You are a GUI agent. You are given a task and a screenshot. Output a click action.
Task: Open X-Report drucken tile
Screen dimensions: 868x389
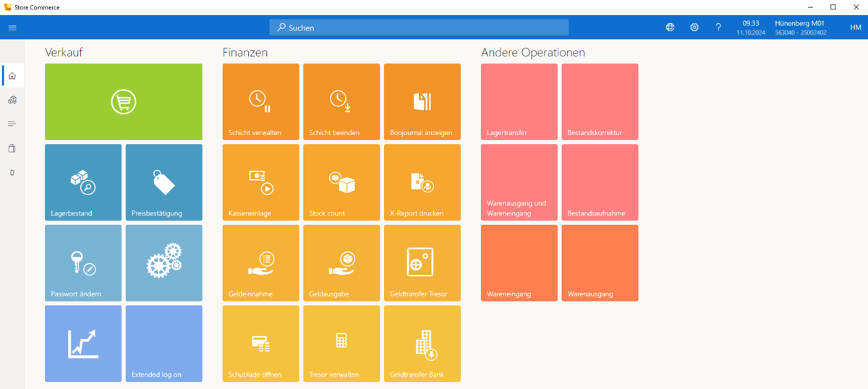(x=422, y=182)
